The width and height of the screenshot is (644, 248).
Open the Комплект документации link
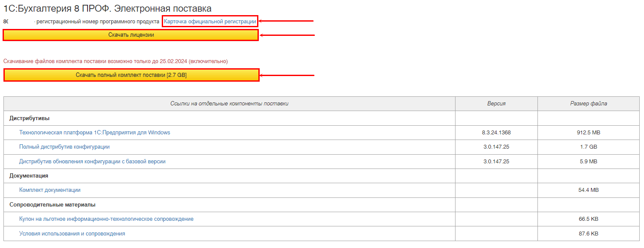tap(50, 190)
